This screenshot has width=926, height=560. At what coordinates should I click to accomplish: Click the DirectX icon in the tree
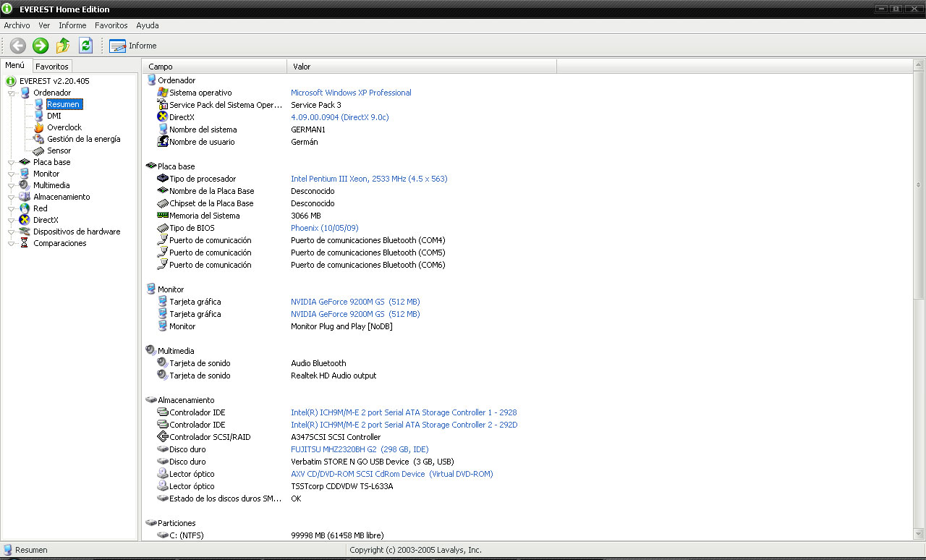coord(25,220)
